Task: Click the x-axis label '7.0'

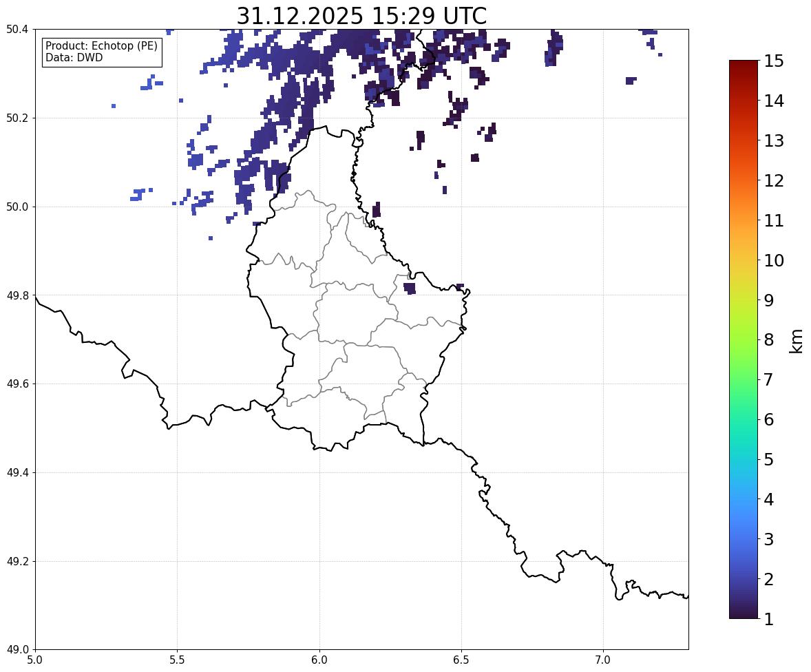Action: pyautogui.click(x=603, y=660)
